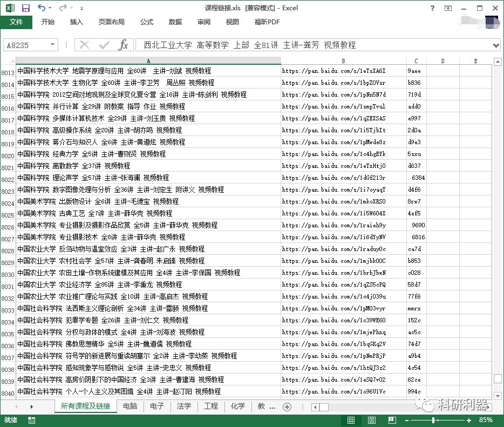The image size is (504, 427).
Task: Open the 文件 menu
Action: [16, 22]
